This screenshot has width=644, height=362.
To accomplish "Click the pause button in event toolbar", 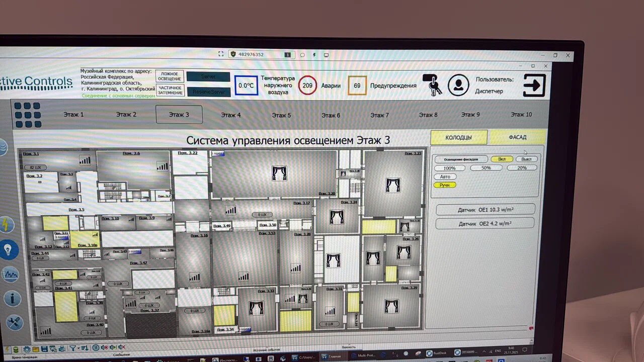I will [x=96, y=347].
